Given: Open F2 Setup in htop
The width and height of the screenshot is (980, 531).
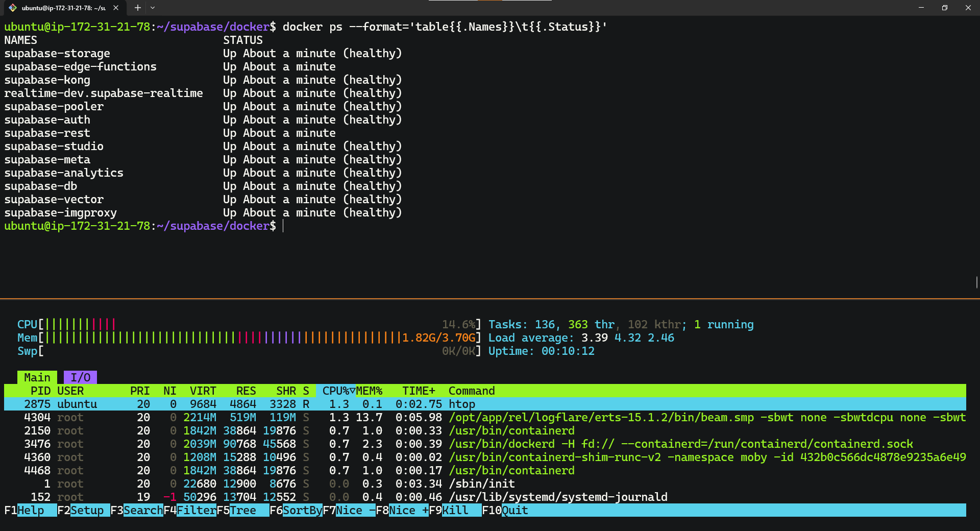Looking at the screenshot, I should (x=84, y=510).
